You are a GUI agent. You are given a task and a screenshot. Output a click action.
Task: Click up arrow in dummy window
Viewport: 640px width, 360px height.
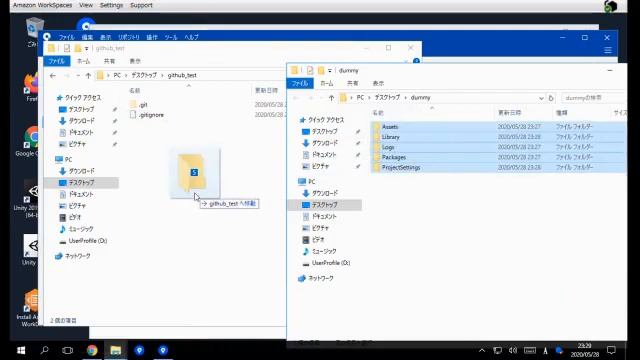click(331, 98)
